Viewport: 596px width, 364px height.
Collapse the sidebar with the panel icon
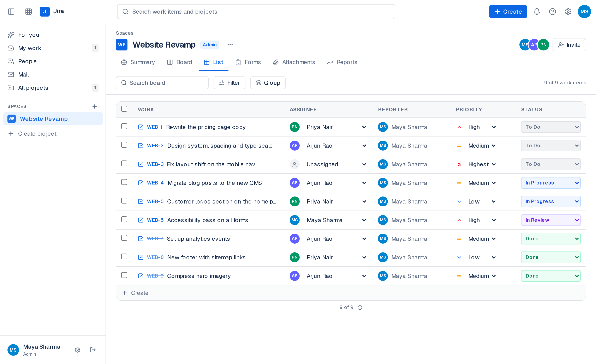click(11, 12)
